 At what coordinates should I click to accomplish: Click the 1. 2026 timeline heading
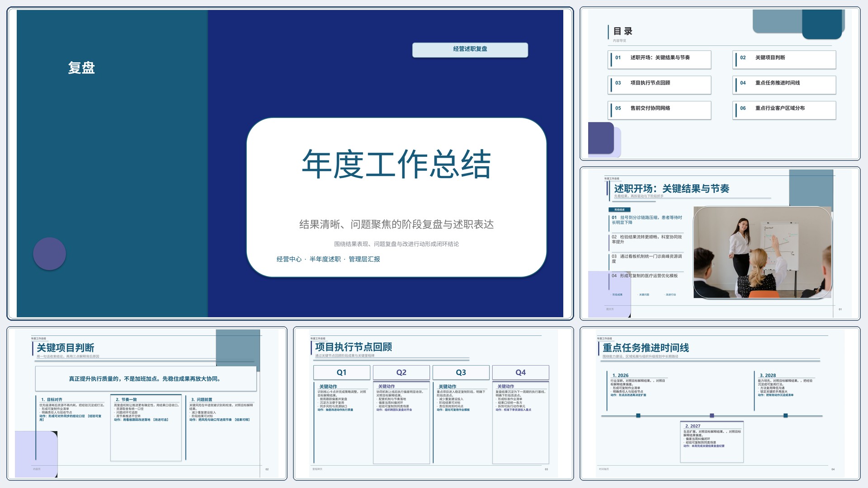[620, 375]
